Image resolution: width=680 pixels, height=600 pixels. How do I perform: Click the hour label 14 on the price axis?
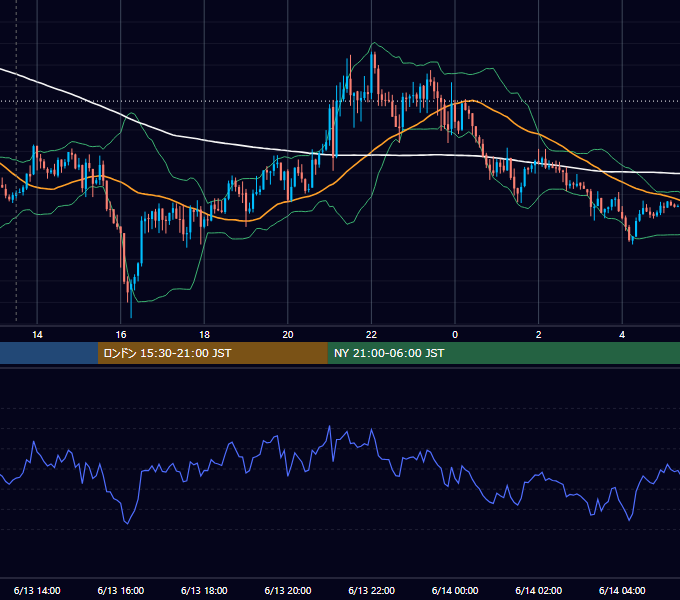(x=37, y=335)
